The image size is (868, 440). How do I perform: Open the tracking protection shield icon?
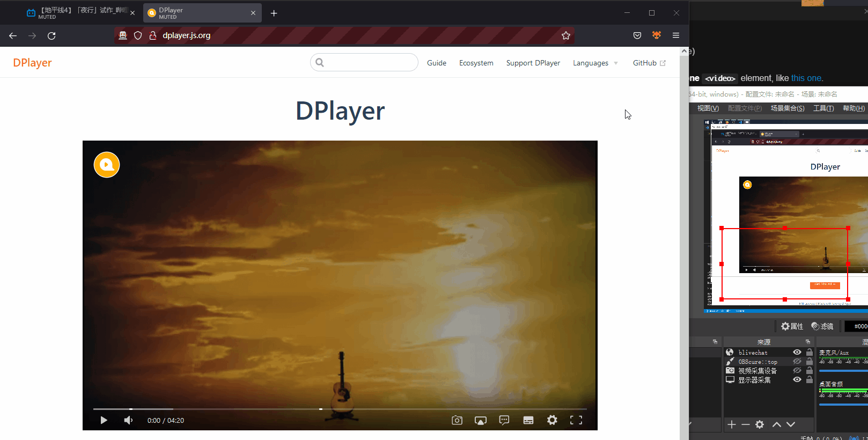(x=138, y=35)
